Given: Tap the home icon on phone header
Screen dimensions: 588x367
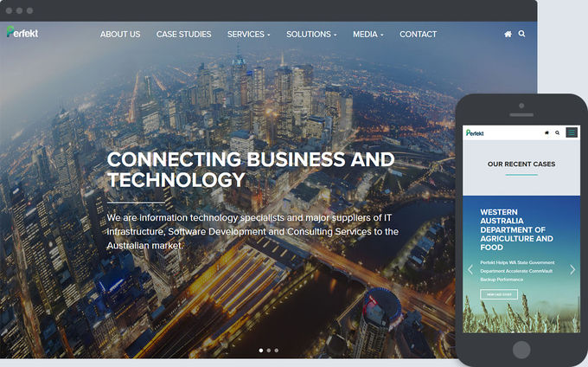Looking at the screenshot, I should [x=546, y=132].
